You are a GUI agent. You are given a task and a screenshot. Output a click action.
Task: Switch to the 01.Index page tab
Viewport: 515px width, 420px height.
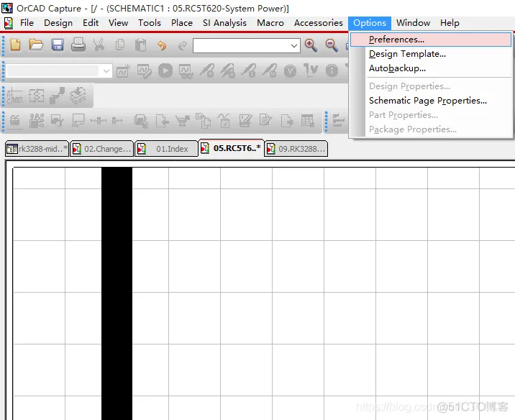click(167, 149)
